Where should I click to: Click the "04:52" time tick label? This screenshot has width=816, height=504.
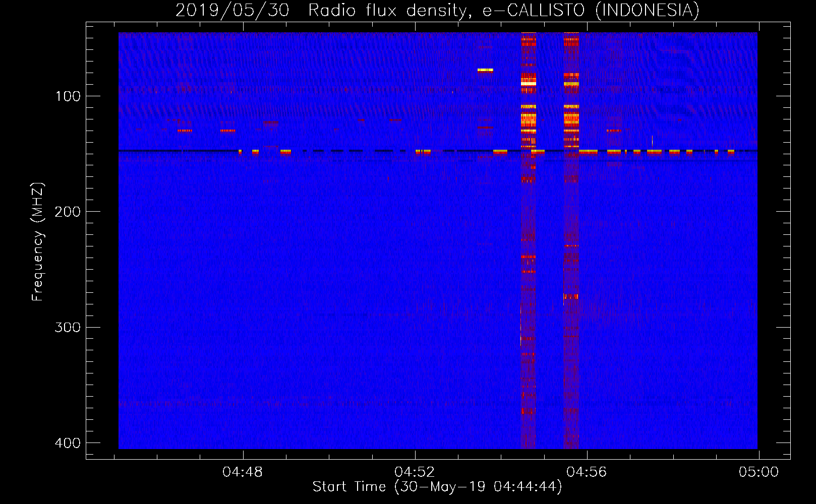pos(415,472)
